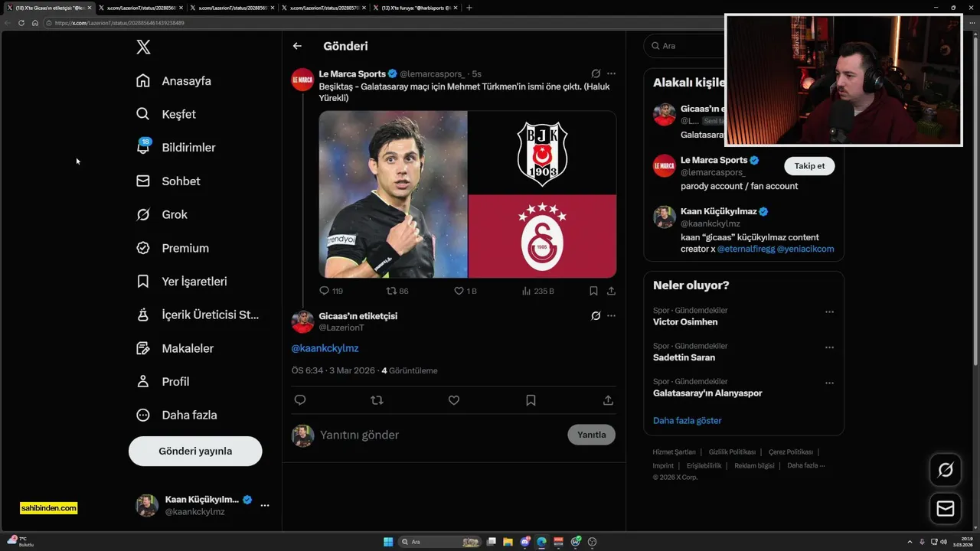Viewport: 980px width, 551px height.
Task: Open Gicaas'ın etiketçisi profile name
Action: click(x=358, y=316)
